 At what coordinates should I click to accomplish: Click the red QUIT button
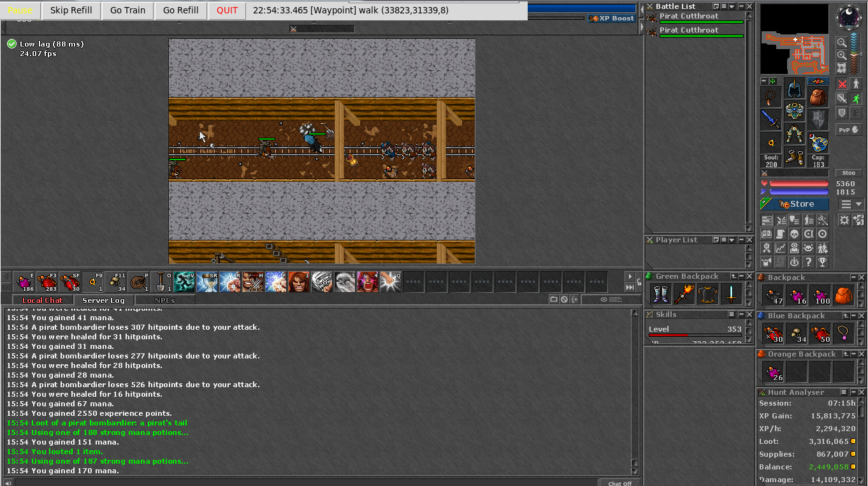point(227,10)
